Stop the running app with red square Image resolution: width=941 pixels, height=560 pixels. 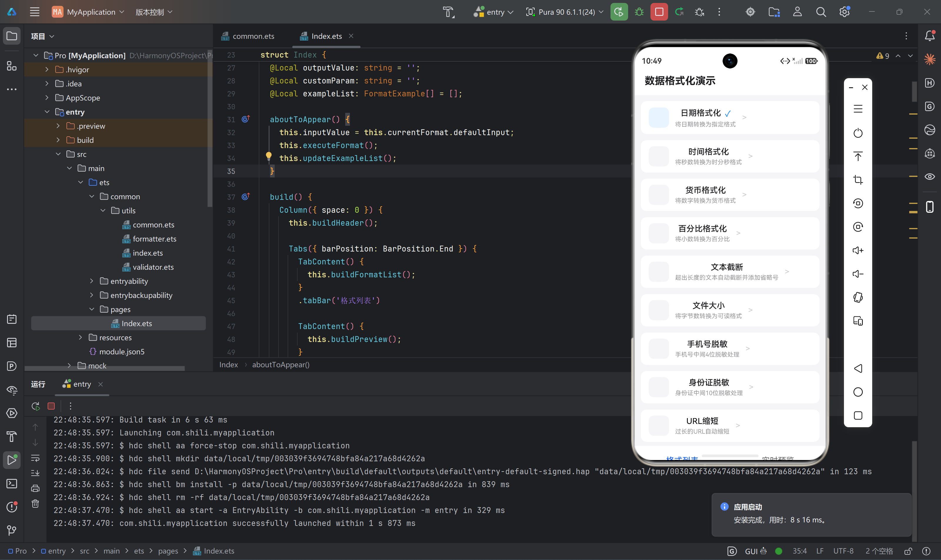click(x=659, y=12)
